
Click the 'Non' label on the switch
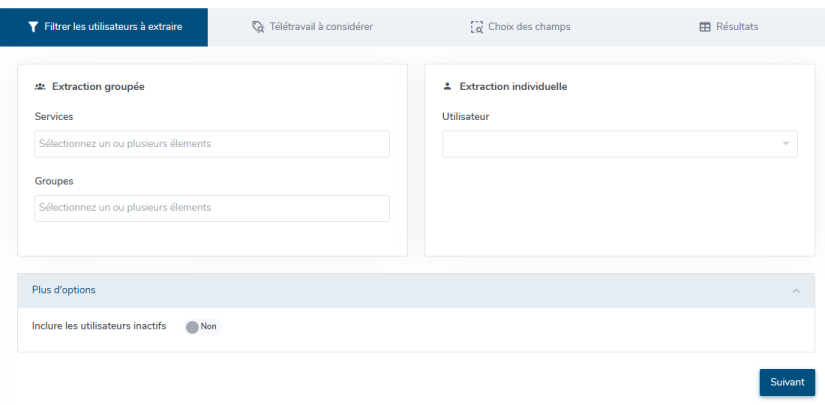(x=209, y=326)
